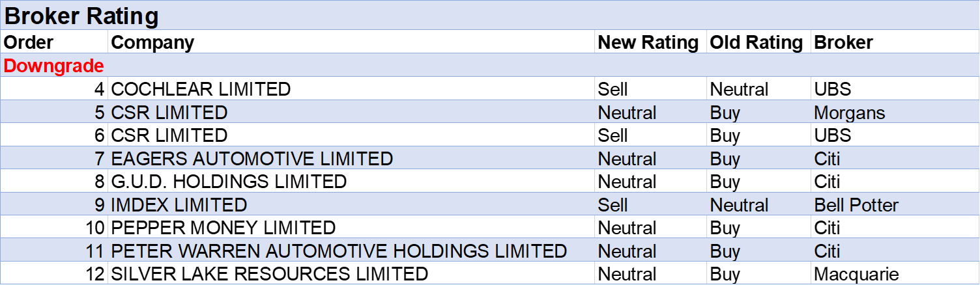This screenshot has width=980, height=285.
Task: Click the CSR LIMITED company cell
Action: 169,113
